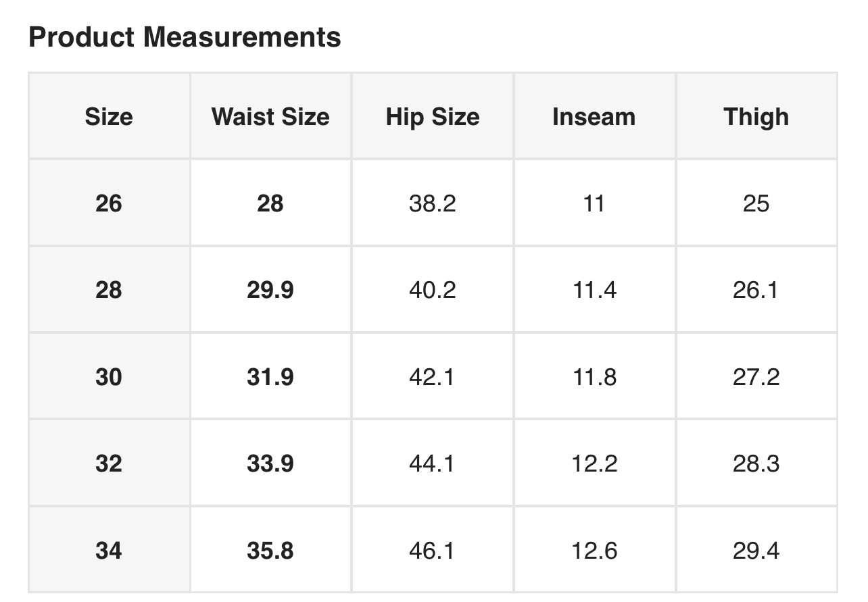Screen dimensions: 868x602
Task: Click hip size value 44.1
Action: (x=433, y=463)
